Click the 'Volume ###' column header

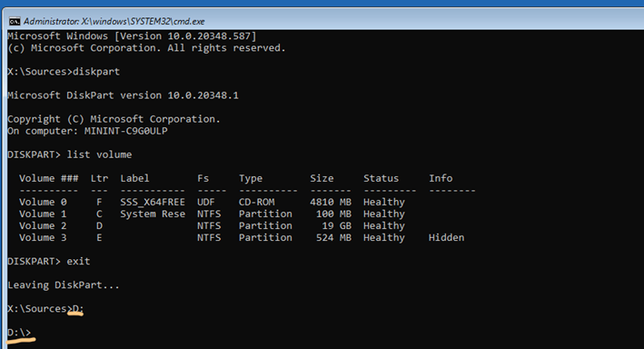point(48,178)
